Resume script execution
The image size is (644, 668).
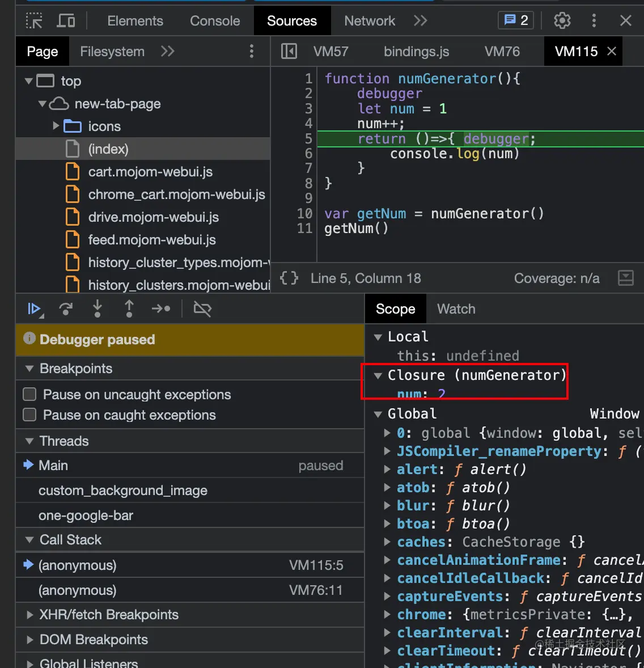pos(34,309)
